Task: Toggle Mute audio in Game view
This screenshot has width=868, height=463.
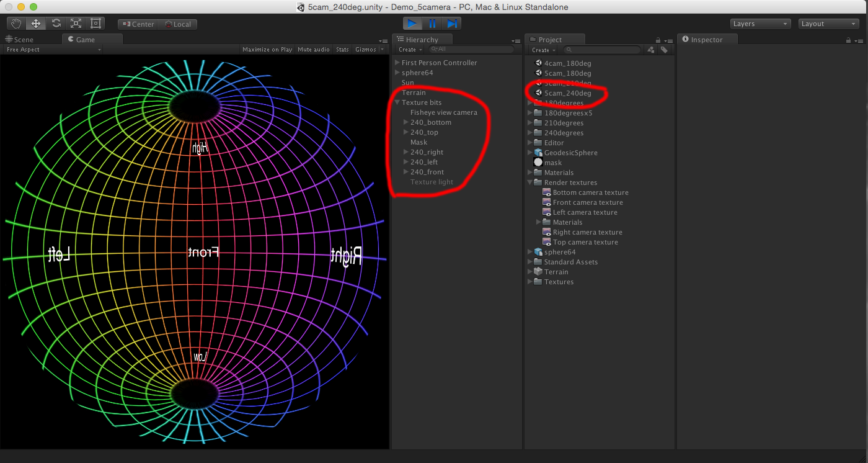Action: click(313, 50)
